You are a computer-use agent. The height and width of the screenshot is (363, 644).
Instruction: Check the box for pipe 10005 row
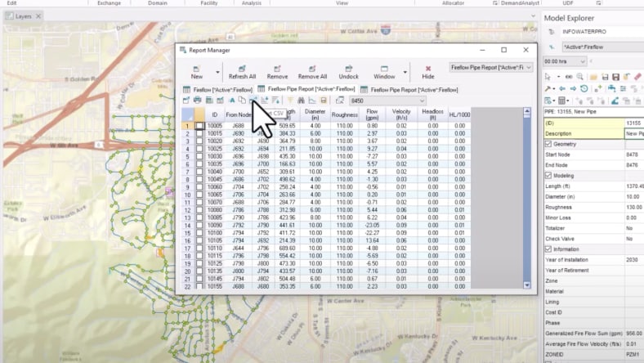click(x=200, y=126)
